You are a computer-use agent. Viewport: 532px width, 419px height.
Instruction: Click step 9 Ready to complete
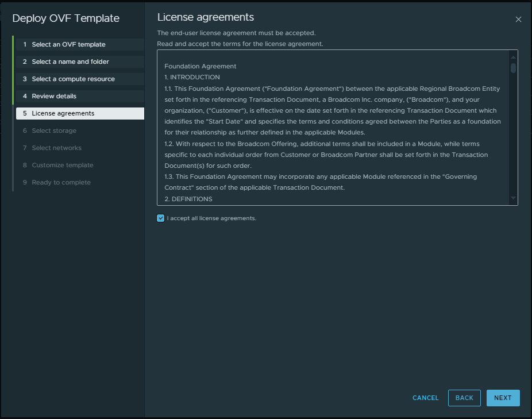(x=61, y=182)
